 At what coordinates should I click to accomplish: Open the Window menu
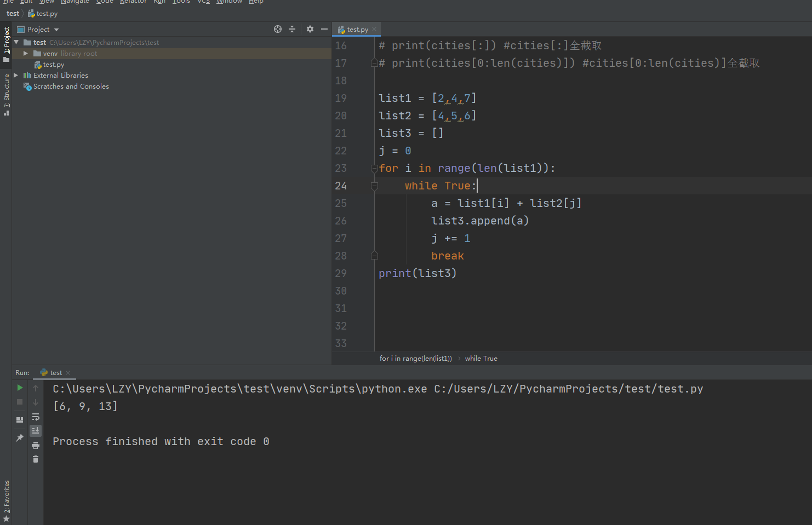229,2
